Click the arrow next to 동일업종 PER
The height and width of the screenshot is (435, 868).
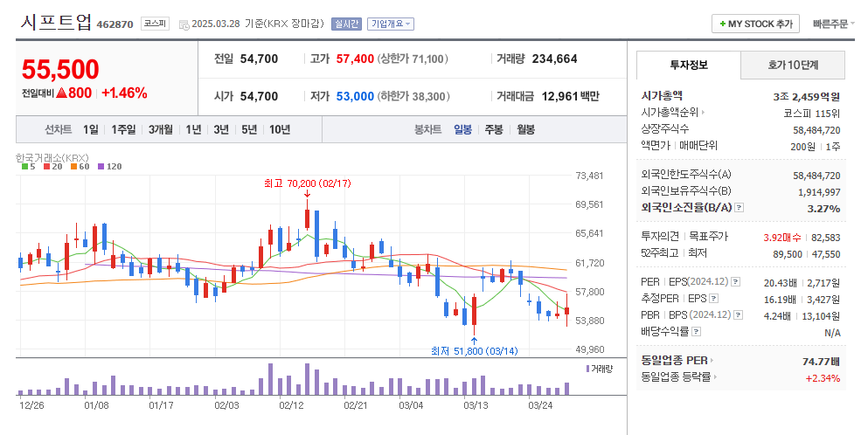(712, 360)
